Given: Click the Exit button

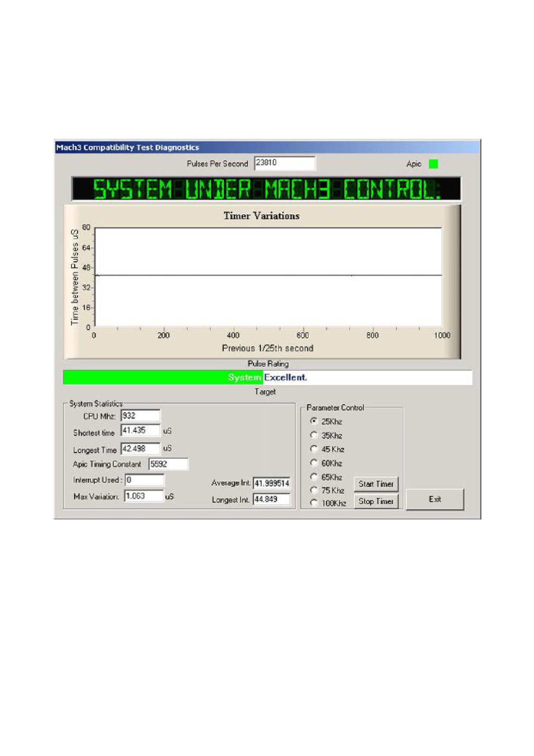Looking at the screenshot, I should tap(435, 499).
